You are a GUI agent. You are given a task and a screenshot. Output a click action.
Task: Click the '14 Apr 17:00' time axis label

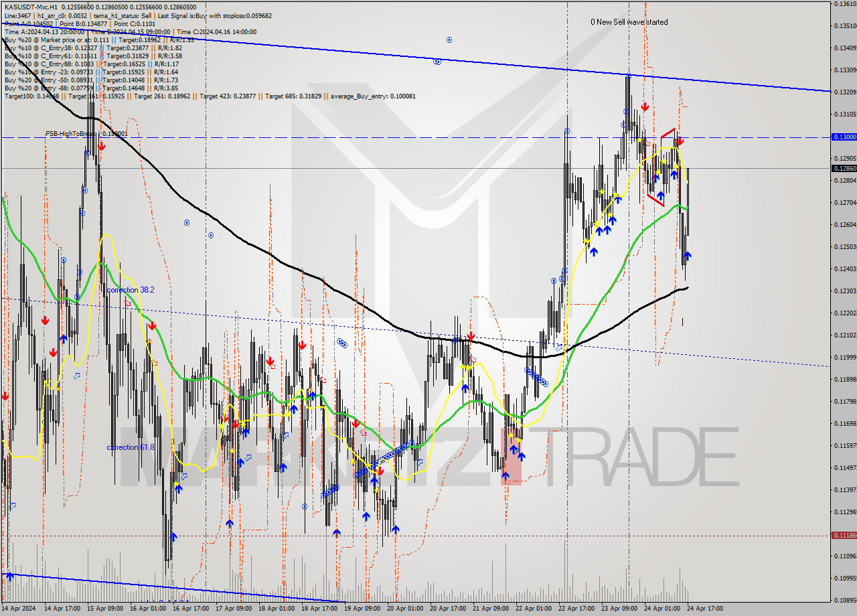tap(61, 609)
